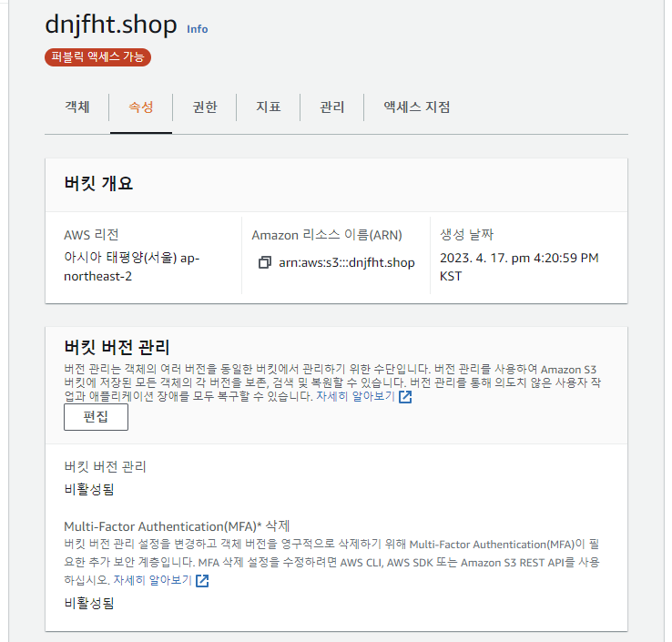Click the 편집 button for bucket versioning
Viewport: 672px width, 642px height.
click(96, 416)
